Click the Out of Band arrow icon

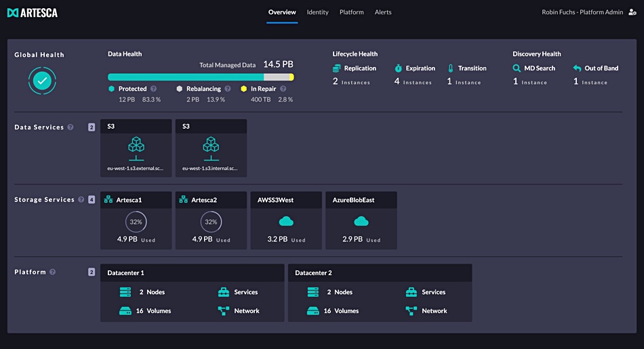tap(577, 68)
